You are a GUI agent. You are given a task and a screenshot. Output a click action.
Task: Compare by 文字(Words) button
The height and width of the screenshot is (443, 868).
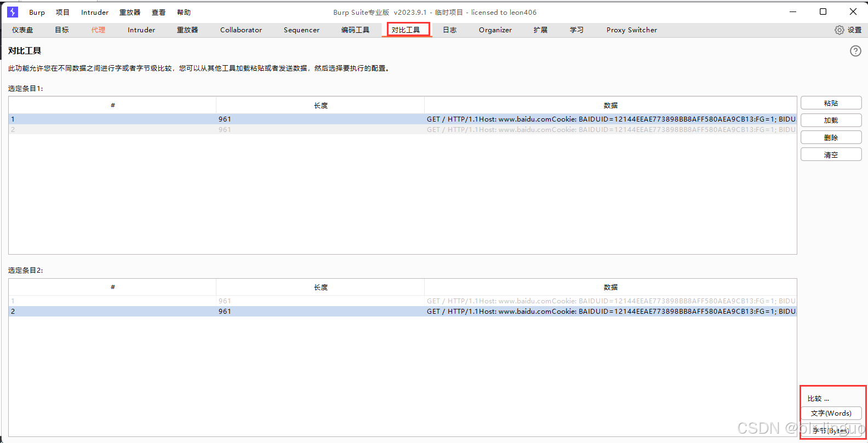click(x=831, y=413)
